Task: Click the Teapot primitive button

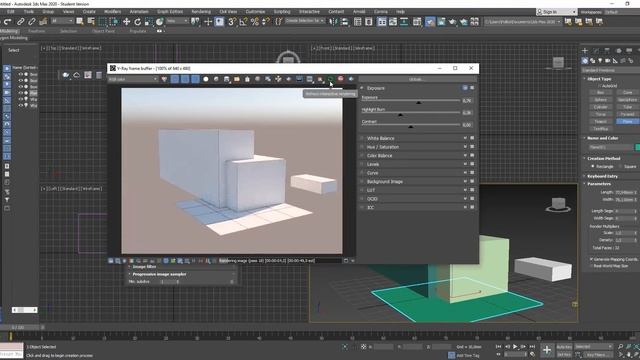Action: [600, 122]
